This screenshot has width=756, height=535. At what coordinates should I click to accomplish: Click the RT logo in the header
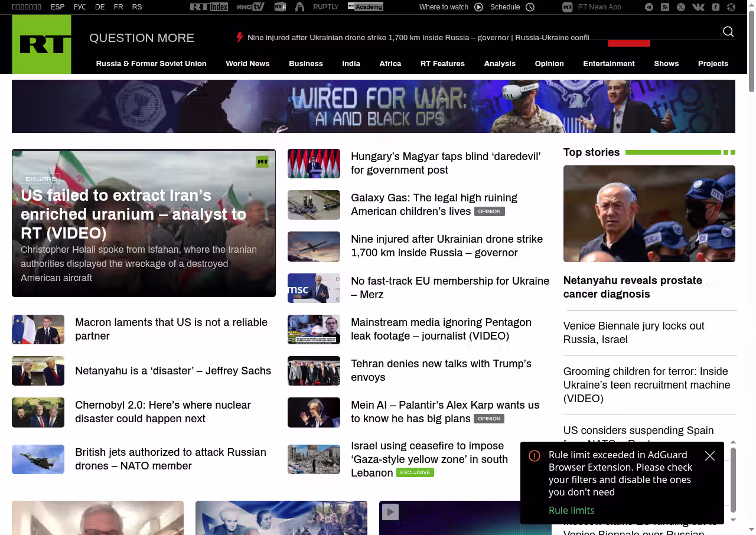[41, 44]
